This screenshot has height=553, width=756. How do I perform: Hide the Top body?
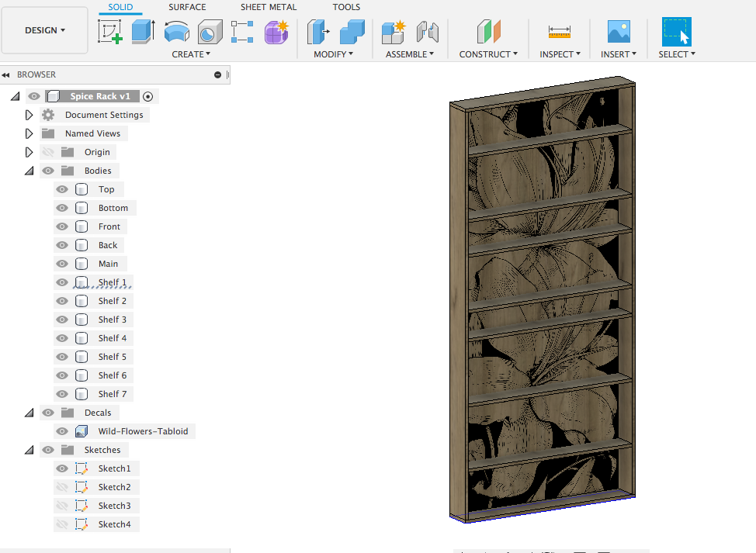tap(62, 189)
